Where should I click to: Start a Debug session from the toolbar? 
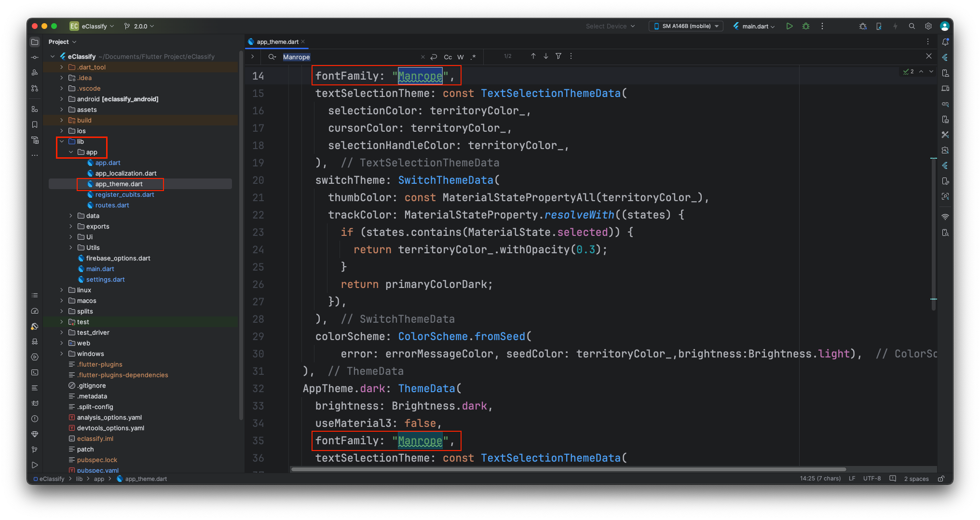[x=806, y=26]
